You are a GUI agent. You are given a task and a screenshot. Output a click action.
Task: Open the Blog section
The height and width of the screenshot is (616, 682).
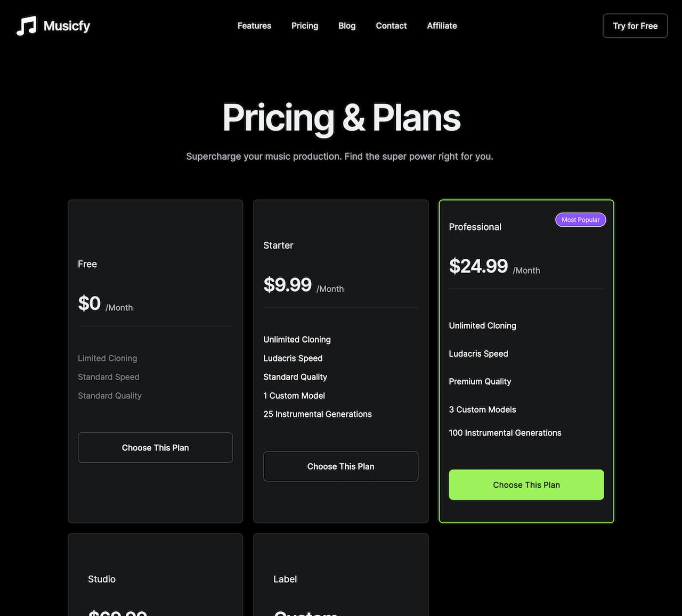point(347,26)
